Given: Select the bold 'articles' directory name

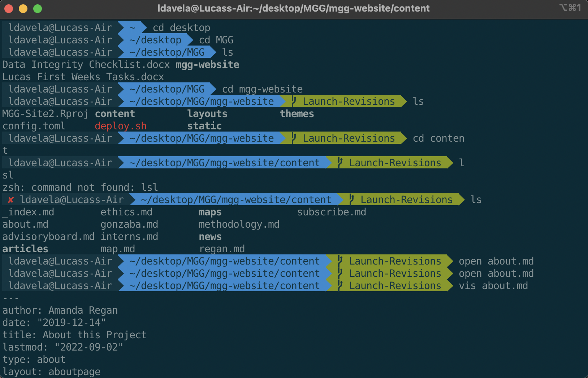Looking at the screenshot, I should [25, 249].
